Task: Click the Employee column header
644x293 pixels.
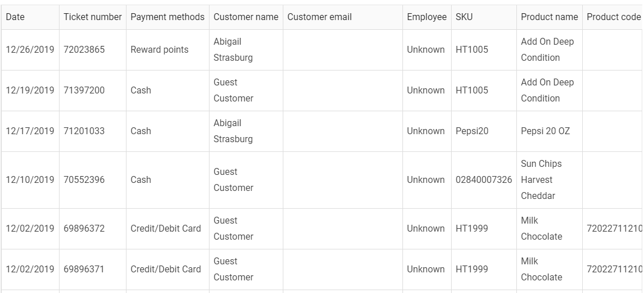Action: coord(426,17)
